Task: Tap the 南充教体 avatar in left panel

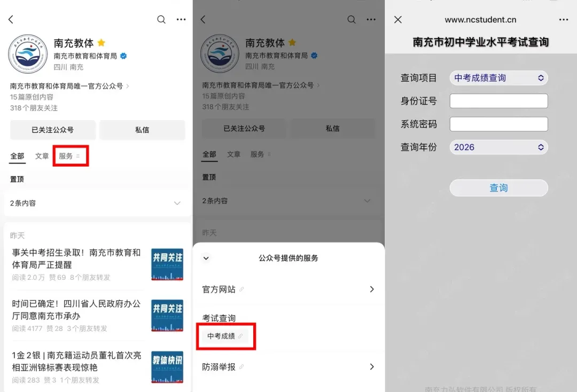Action: tap(28, 54)
